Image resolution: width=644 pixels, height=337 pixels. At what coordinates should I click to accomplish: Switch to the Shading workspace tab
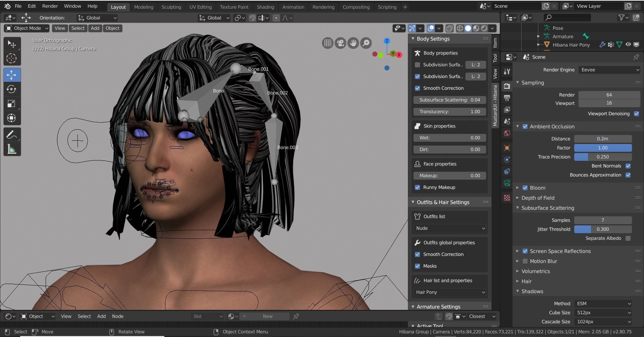(x=265, y=7)
